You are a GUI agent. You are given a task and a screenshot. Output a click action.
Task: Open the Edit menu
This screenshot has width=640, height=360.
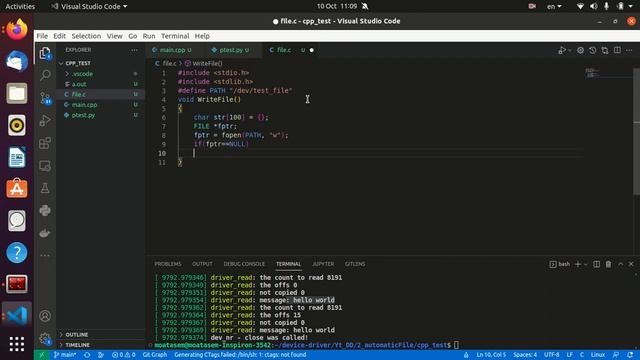pyautogui.click(x=59, y=36)
